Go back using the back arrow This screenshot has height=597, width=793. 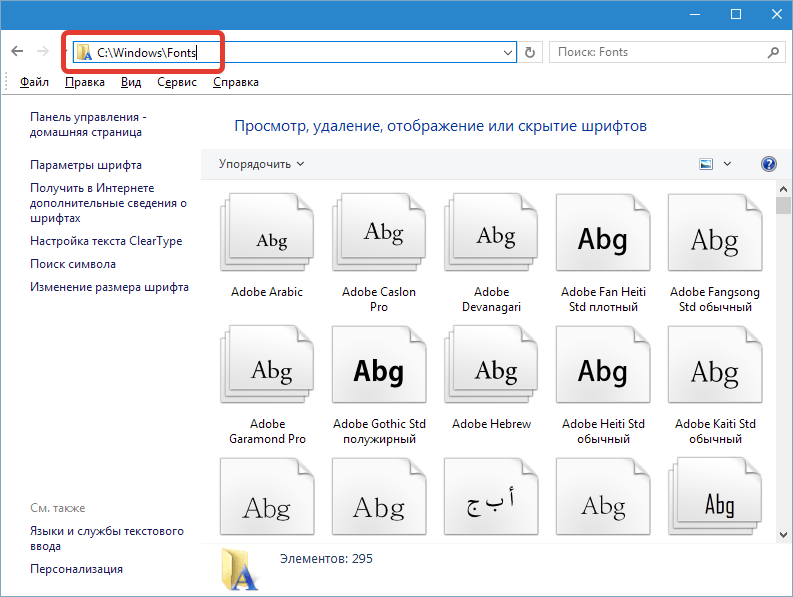[x=17, y=51]
